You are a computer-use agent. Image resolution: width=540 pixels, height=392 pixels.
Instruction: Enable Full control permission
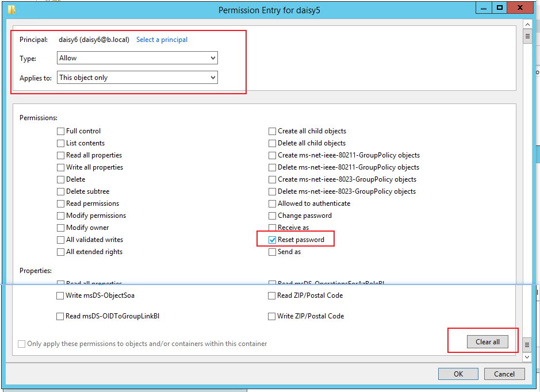60,131
